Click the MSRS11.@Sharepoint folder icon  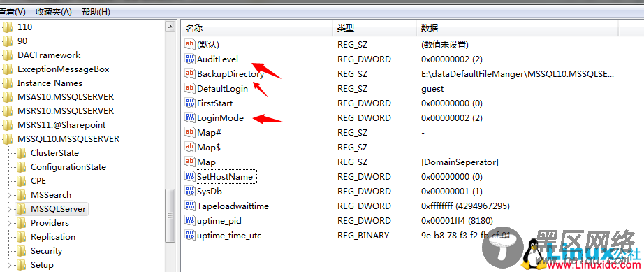pos(8,125)
